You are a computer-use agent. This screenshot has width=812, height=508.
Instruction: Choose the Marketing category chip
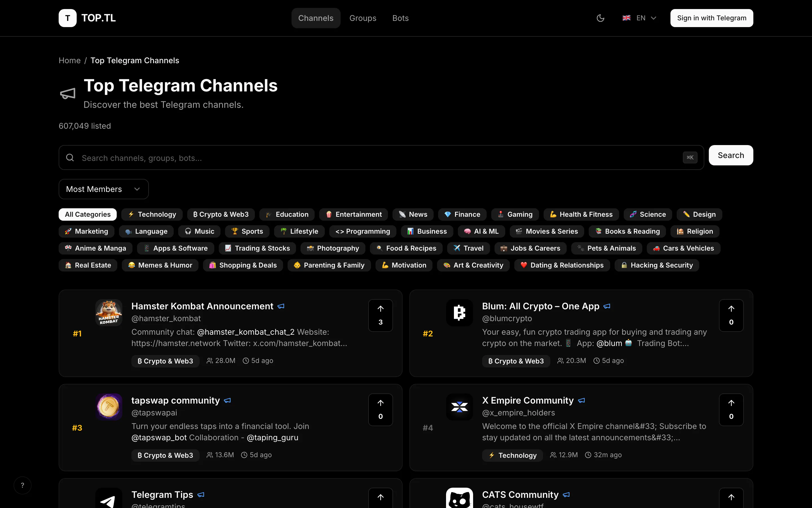(87, 231)
